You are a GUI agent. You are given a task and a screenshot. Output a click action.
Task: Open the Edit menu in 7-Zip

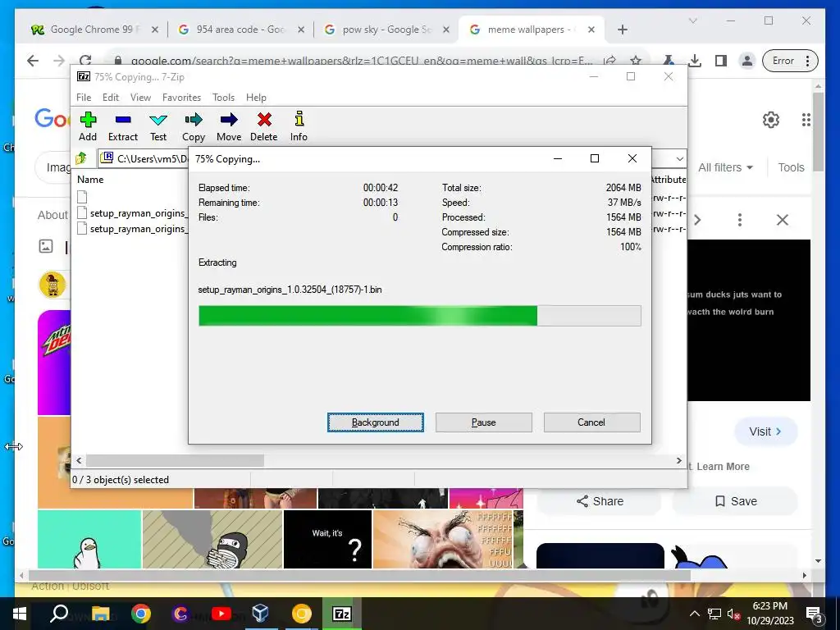111,98
